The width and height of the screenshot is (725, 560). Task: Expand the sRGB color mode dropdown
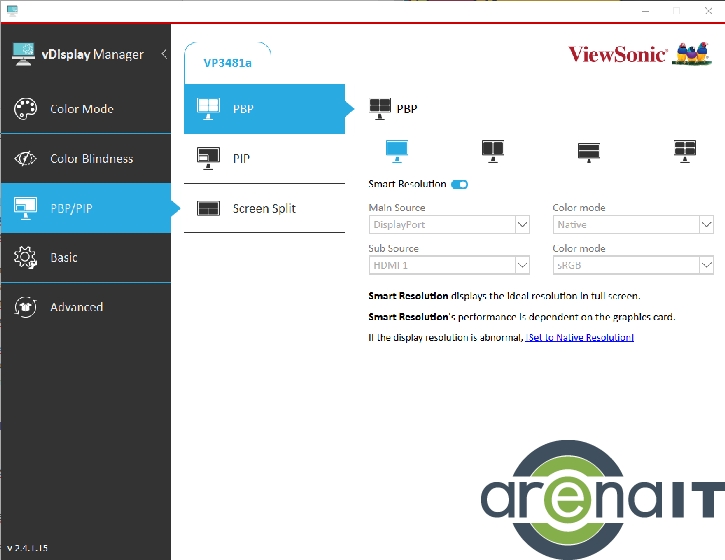[633, 265]
